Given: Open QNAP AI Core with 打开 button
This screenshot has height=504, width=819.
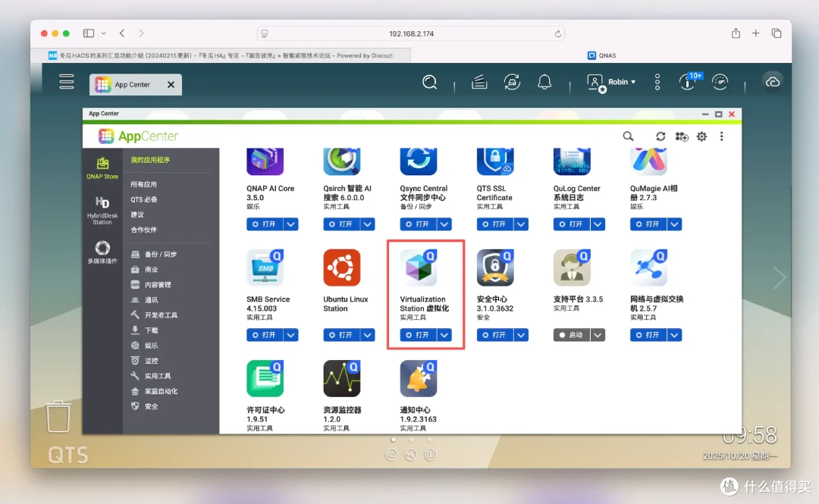Looking at the screenshot, I should pyautogui.click(x=265, y=224).
